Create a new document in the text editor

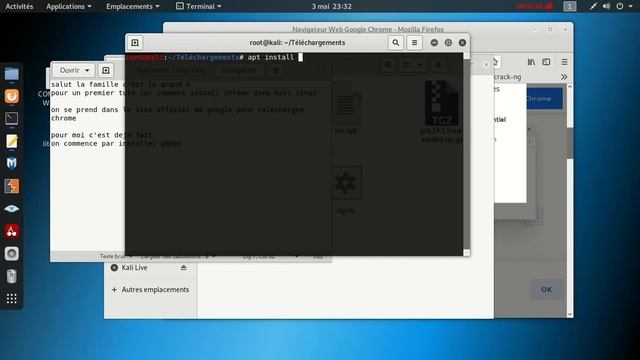coord(106,70)
